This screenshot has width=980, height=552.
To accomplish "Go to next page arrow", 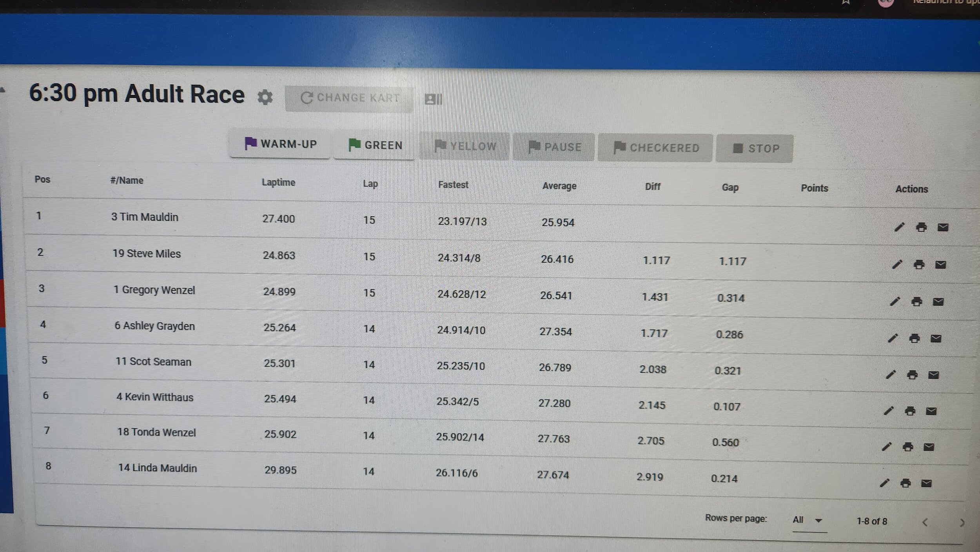I will pyautogui.click(x=962, y=523).
